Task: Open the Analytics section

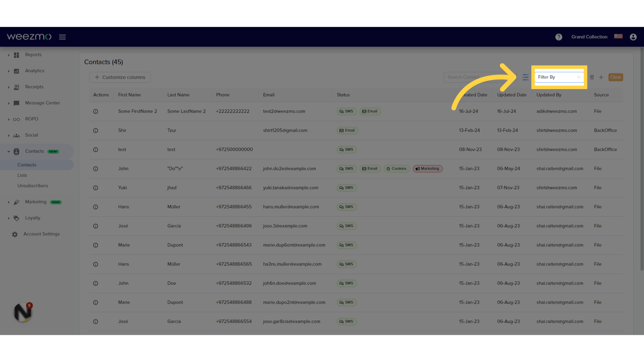Action: coord(35,71)
